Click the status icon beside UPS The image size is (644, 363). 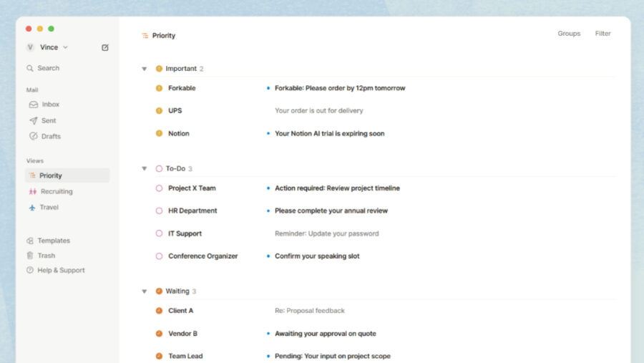pyautogui.click(x=159, y=110)
